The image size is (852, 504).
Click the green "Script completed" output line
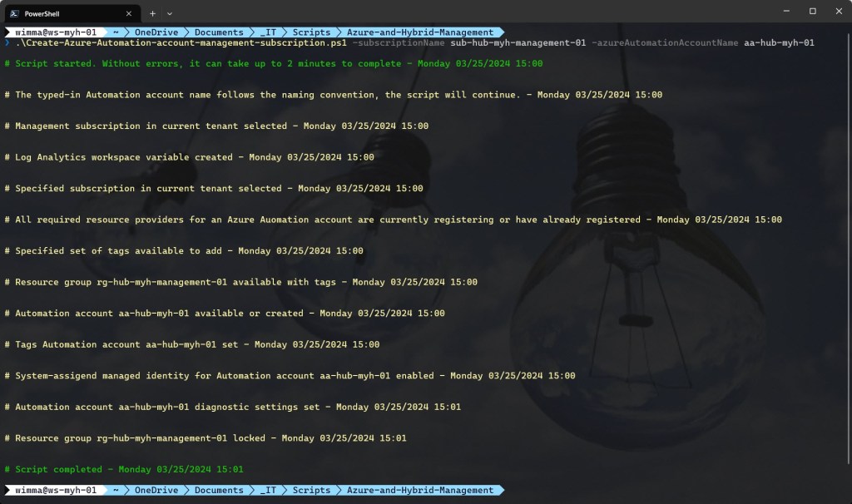click(x=129, y=470)
